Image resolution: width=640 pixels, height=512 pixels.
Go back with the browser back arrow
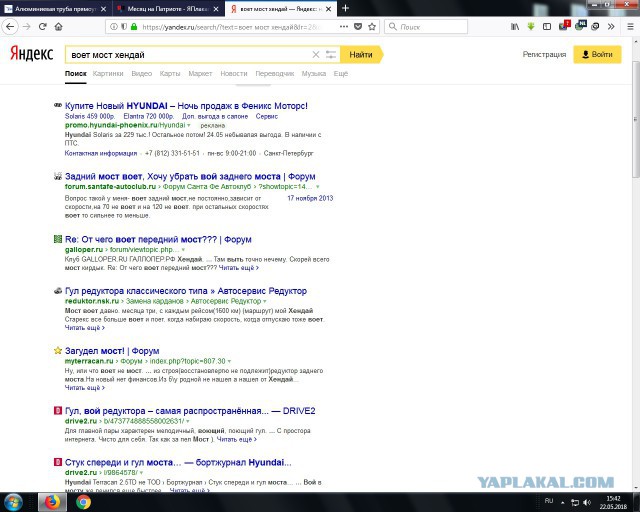10,27
